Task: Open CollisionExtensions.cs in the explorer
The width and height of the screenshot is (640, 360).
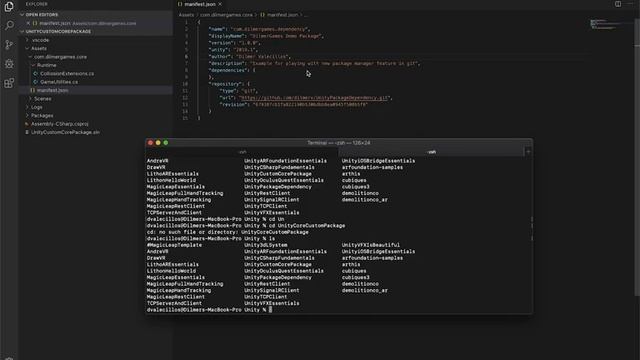Action: point(67,73)
